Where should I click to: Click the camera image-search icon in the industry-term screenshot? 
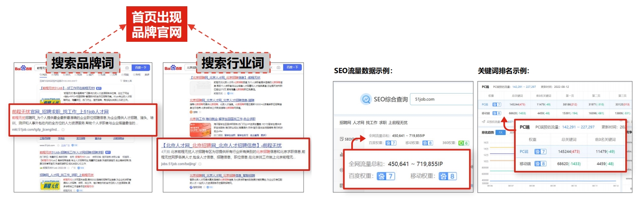pos(278,67)
